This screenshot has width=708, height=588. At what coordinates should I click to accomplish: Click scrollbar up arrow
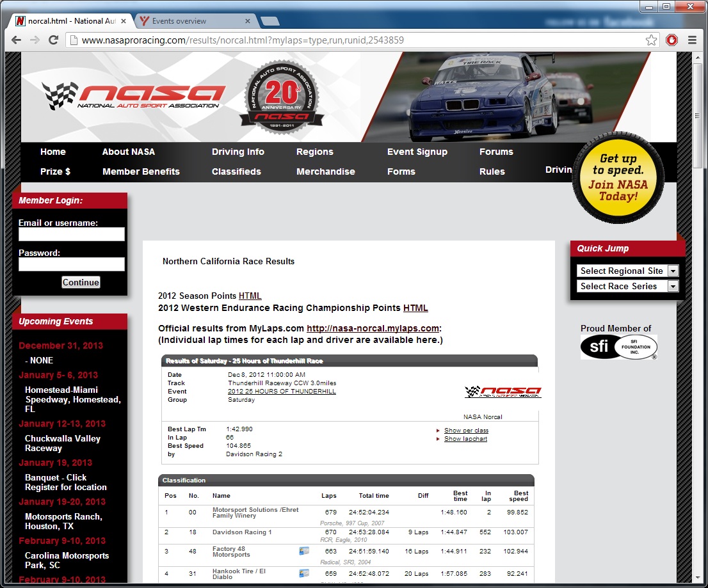coord(697,56)
